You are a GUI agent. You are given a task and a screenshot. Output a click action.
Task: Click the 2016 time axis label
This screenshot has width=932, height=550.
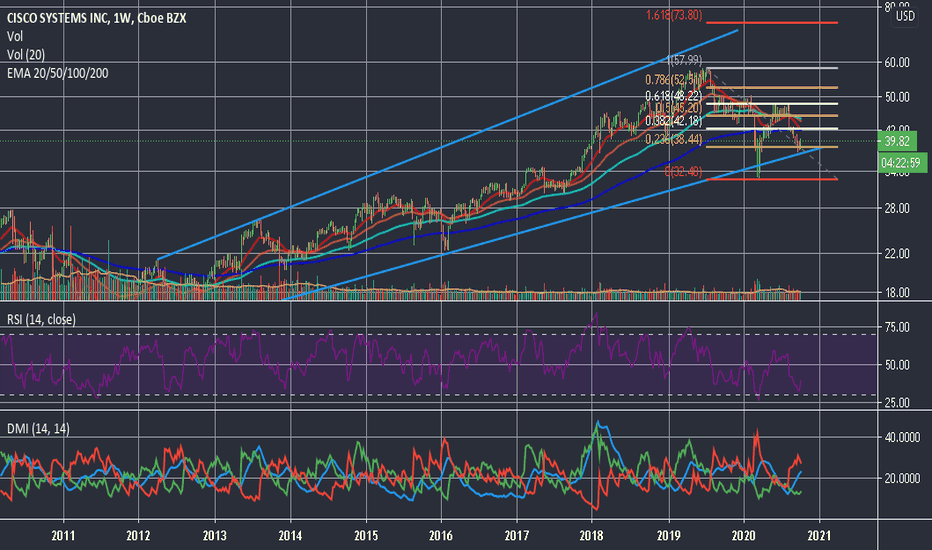(440, 536)
